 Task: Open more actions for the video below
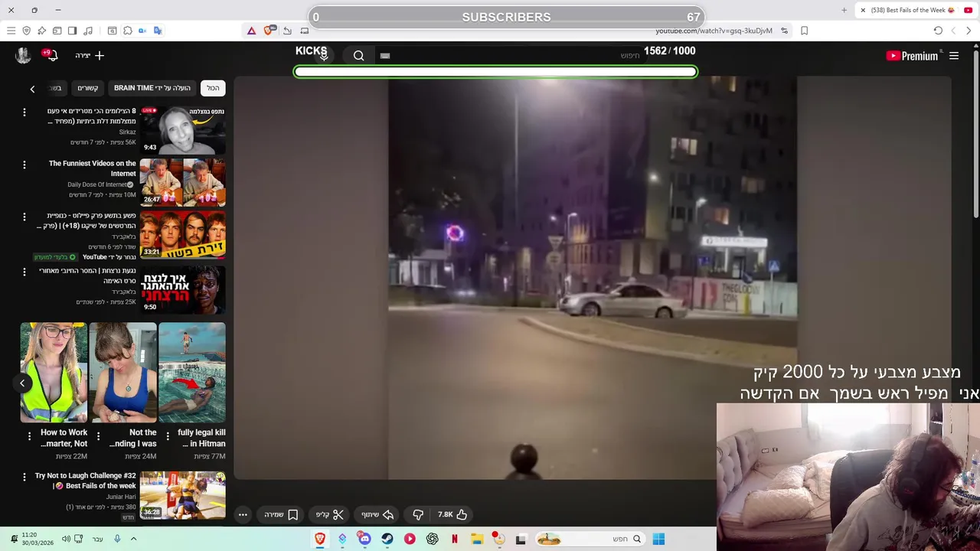point(243,514)
